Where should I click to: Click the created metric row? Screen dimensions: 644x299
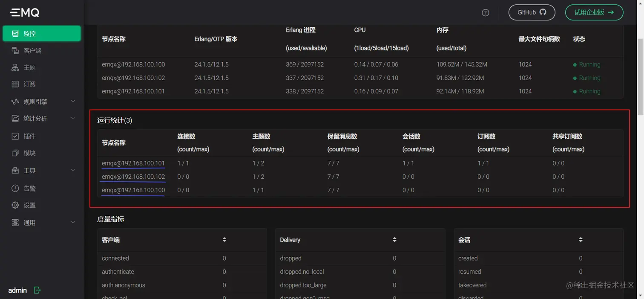point(538,258)
